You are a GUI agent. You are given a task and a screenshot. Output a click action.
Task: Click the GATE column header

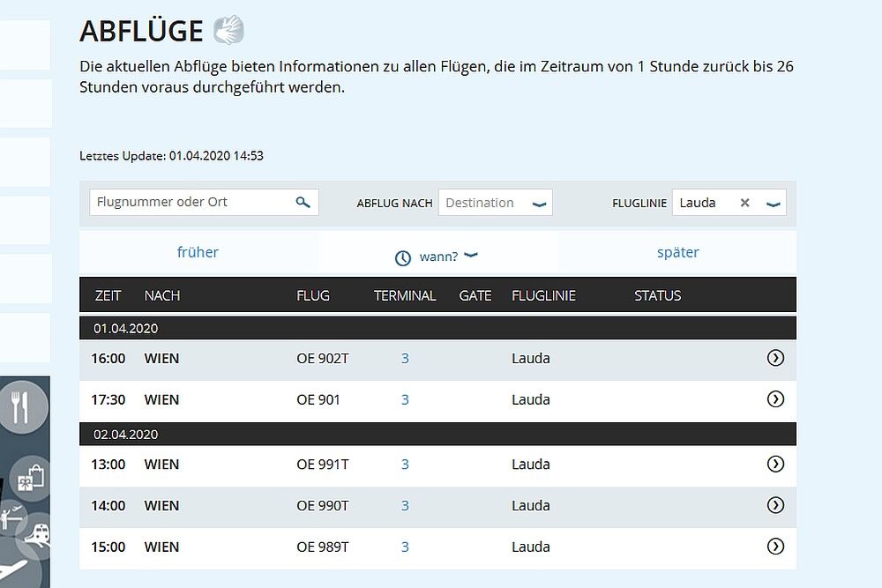click(x=475, y=295)
